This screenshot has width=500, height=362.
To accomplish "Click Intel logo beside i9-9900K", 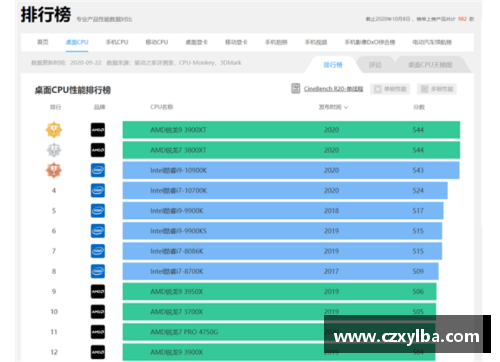I will pos(98,211).
